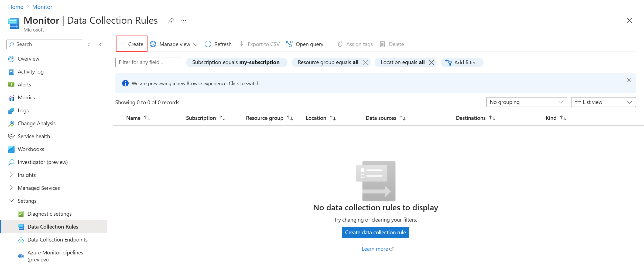The width and height of the screenshot is (644, 266).
Task: Open the No grouping dropdown
Action: (526, 102)
